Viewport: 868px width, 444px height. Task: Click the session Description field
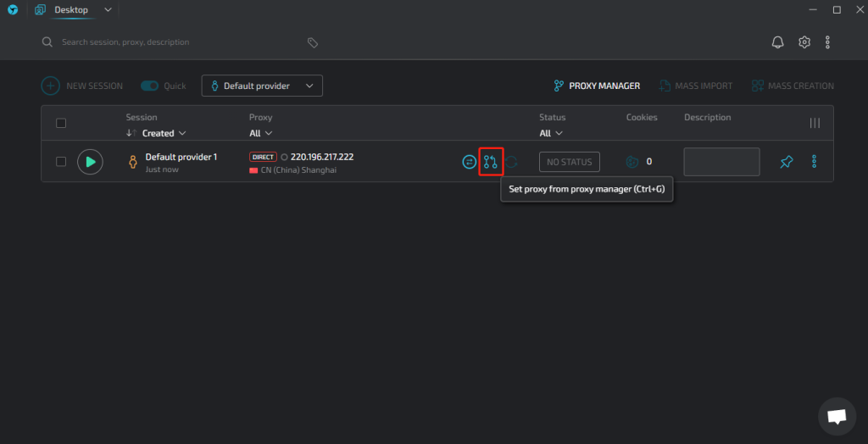click(721, 162)
